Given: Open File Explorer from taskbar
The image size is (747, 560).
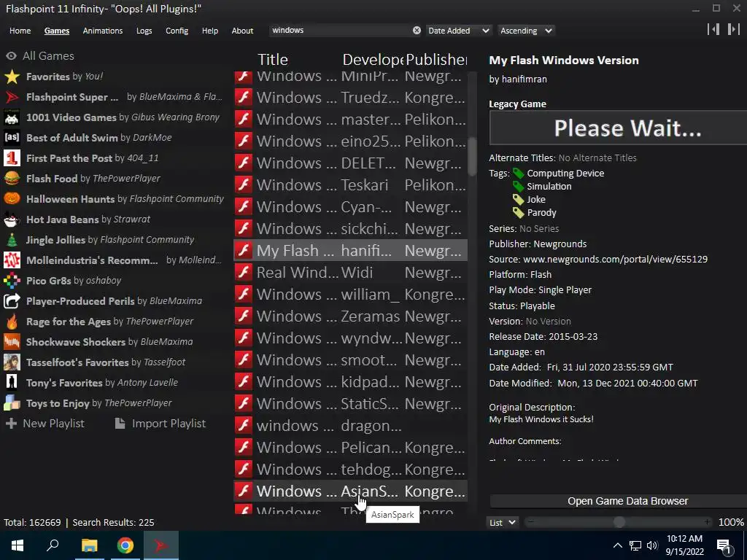Looking at the screenshot, I should point(89,545).
